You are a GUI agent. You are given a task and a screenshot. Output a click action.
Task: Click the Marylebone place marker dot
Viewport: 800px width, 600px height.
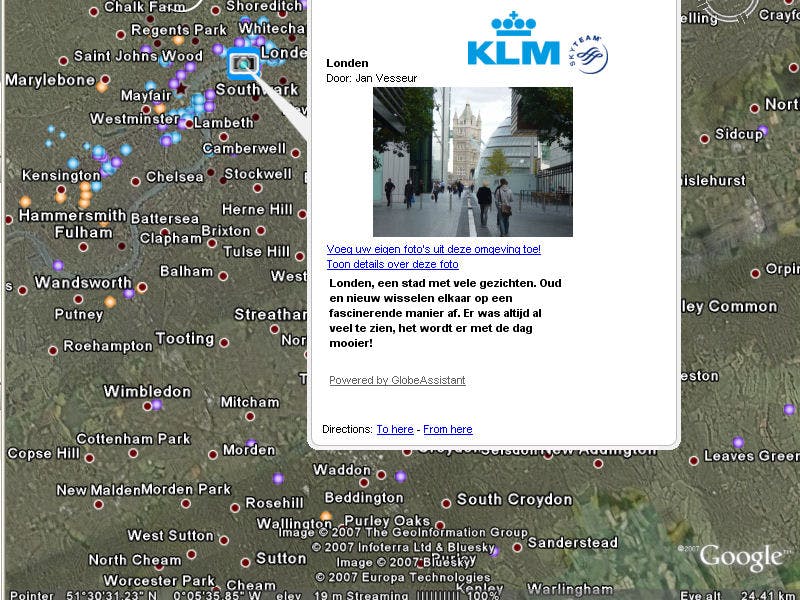point(105,79)
